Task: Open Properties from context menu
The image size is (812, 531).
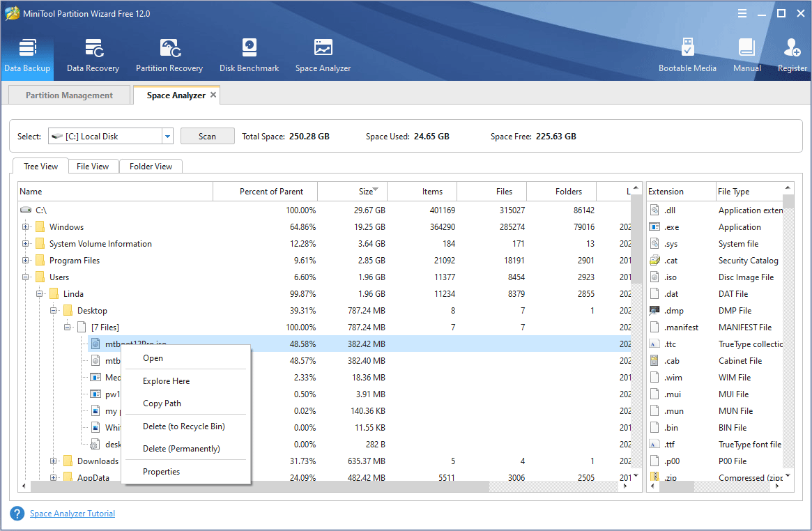Action: pyautogui.click(x=186, y=472)
